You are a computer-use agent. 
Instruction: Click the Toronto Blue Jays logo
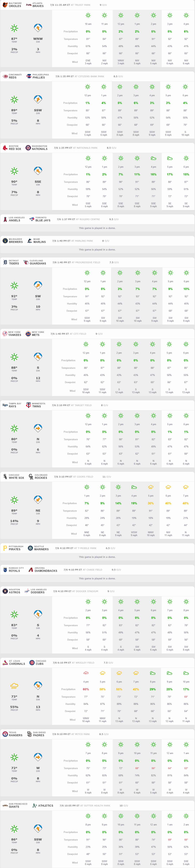coord(32,219)
